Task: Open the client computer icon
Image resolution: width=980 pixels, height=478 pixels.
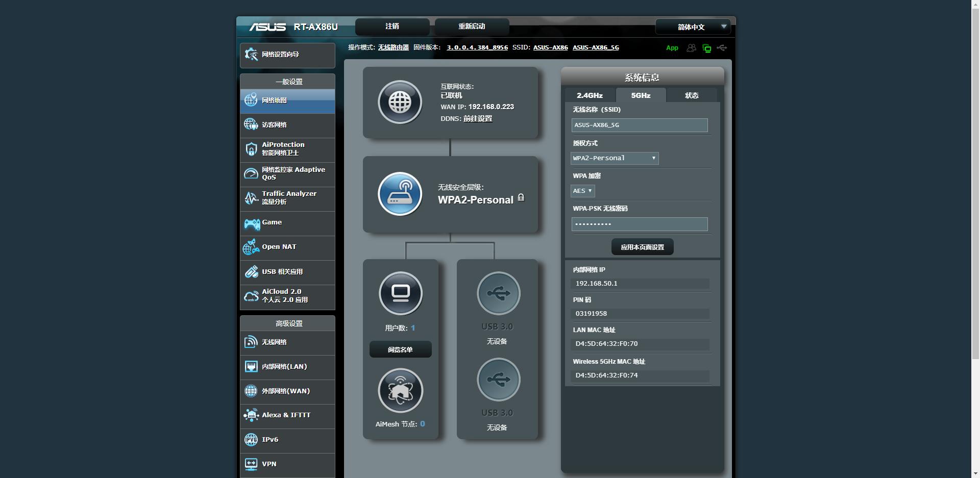Action: tap(400, 293)
